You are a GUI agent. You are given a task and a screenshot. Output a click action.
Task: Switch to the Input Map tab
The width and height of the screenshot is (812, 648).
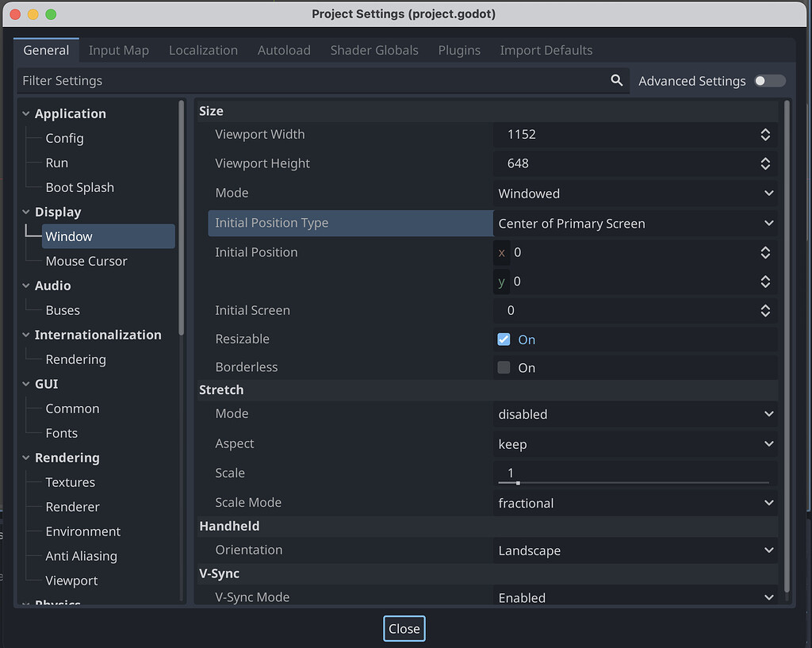[118, 50]
